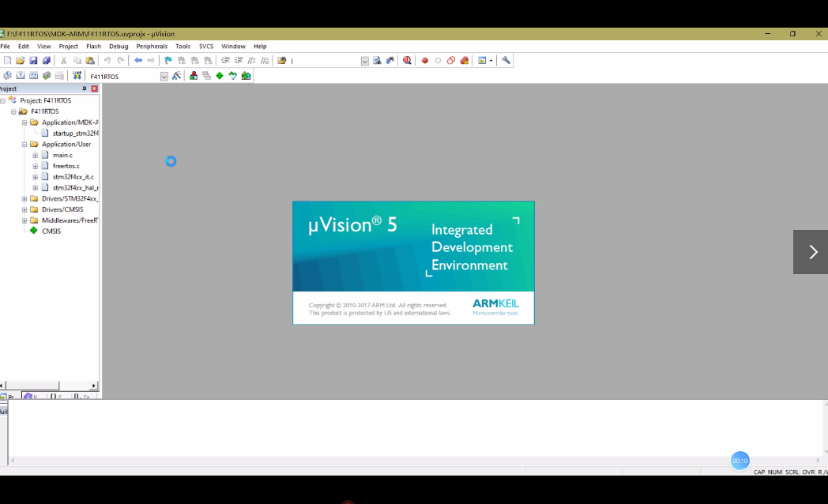Open the View menu
This screenshot has width=828, height=504.
click(43, 47)
